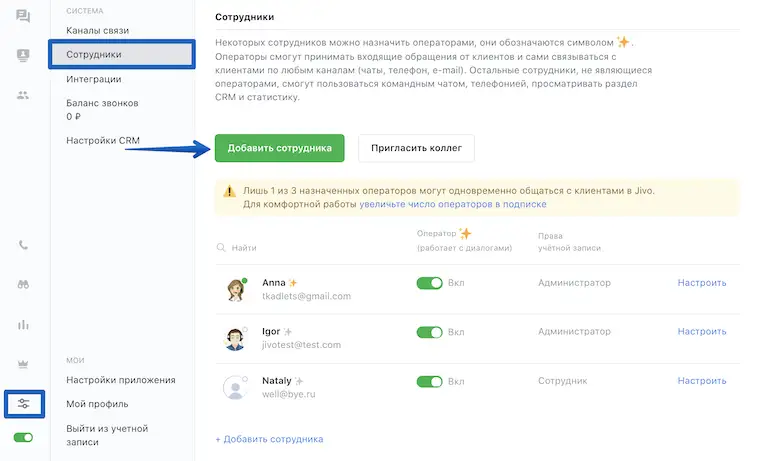Toggle the online status switch in the sidebar

(23, 437)
